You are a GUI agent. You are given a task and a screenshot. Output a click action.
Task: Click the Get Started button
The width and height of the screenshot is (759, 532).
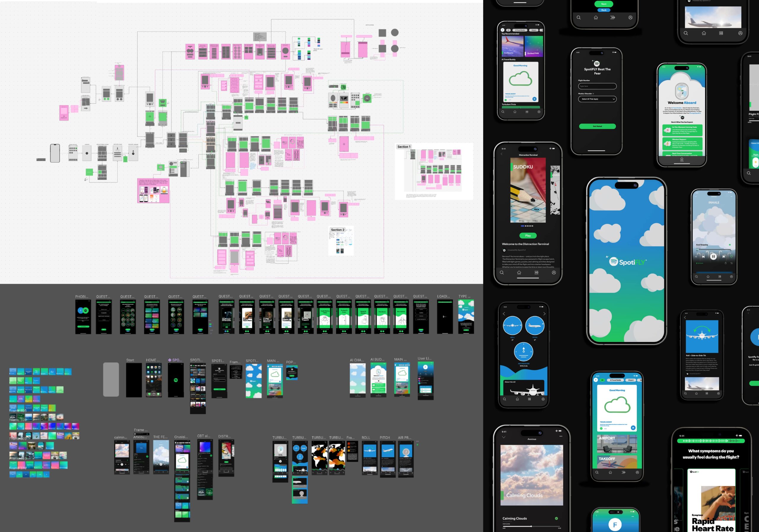pyautogui.click(x=597, y=126)
